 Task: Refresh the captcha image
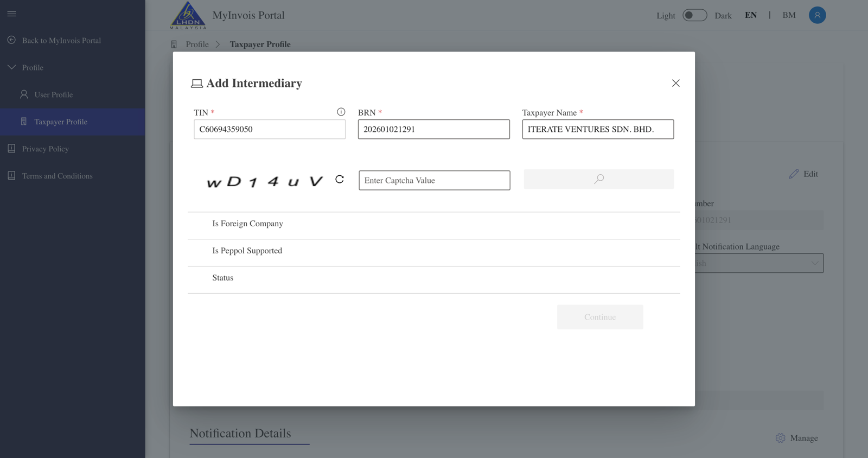click(340, 179)
